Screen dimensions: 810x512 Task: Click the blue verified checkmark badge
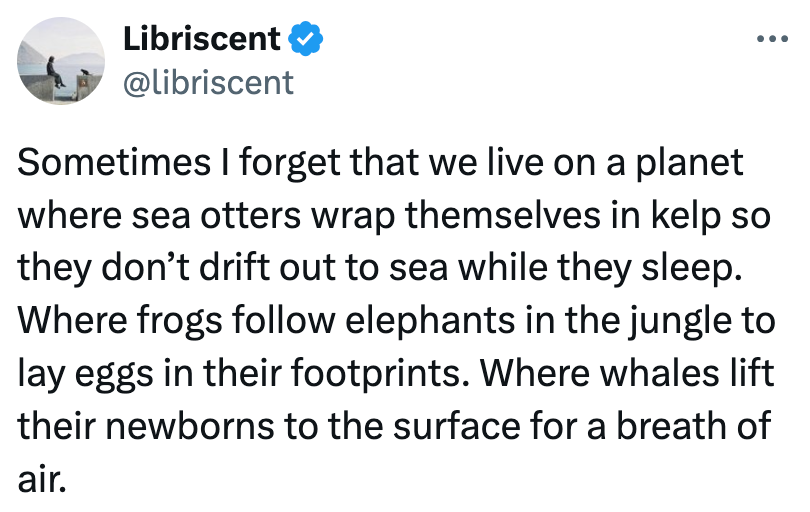[x=304, y=40]
